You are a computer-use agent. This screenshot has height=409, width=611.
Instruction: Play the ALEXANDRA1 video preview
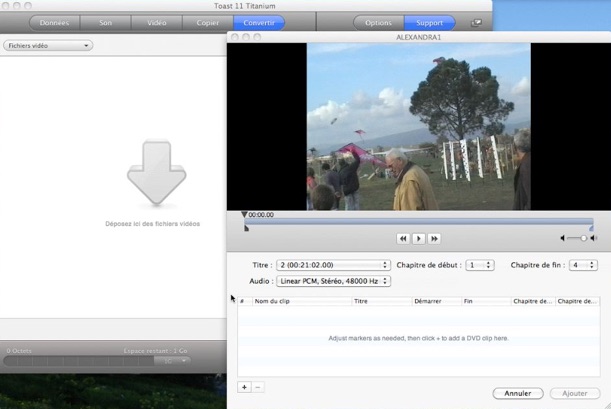[x=419, y=238]
